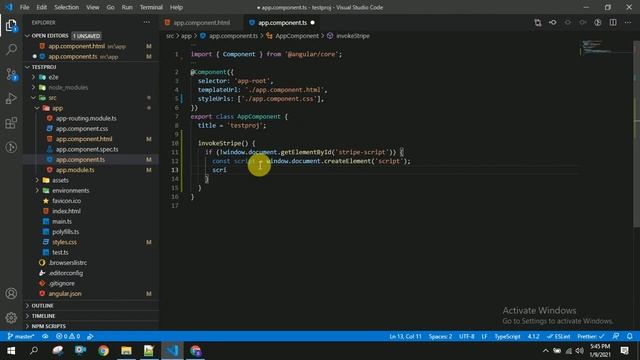Open app.module.ts in the file tree
This screenshot has width=640, height=360.
tap(75, 170)
